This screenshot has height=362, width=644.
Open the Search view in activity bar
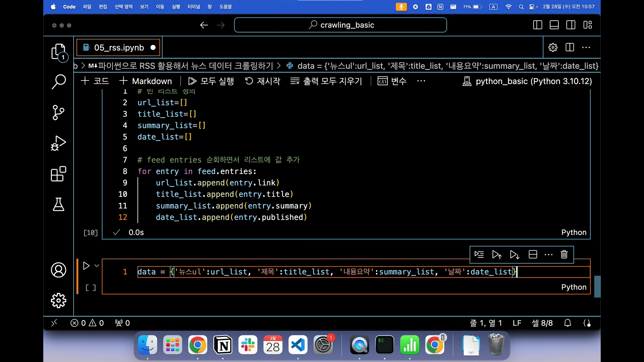pos(58,81)
